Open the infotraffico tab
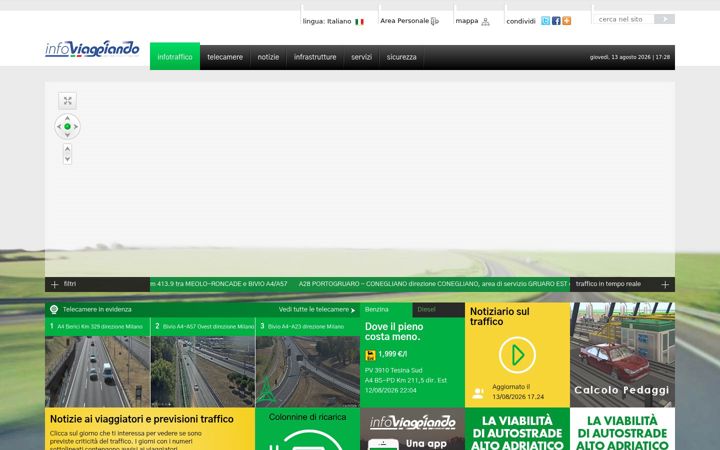This screenshot has height=450, width=720. (175, 56)
